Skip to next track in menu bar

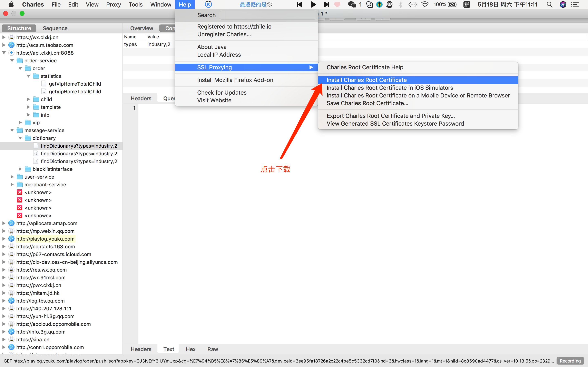coord(326,4)
